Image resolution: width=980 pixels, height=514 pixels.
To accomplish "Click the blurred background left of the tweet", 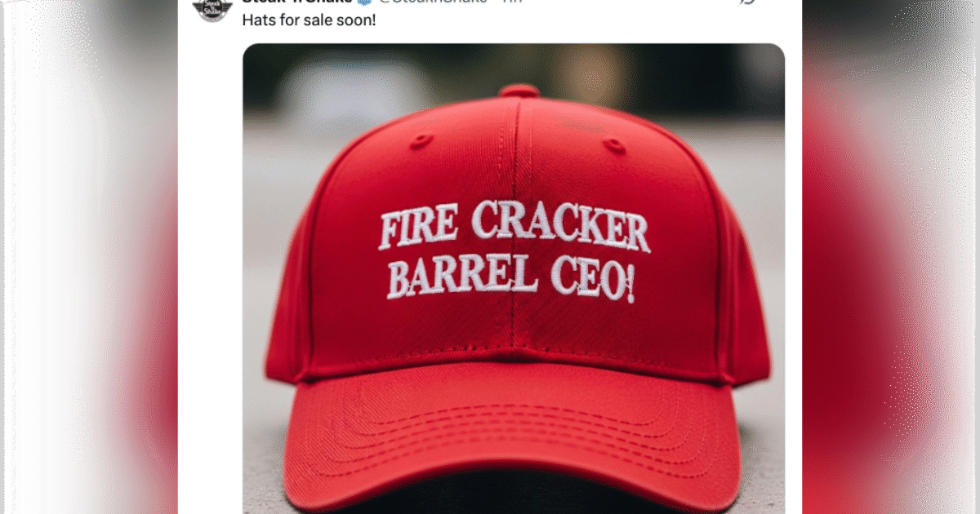I will (88, 257).
